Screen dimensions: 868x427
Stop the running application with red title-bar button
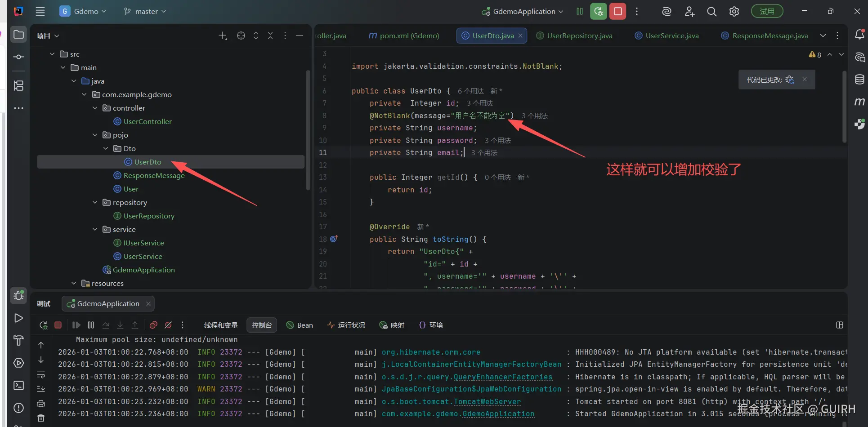(x=618, y=11)
